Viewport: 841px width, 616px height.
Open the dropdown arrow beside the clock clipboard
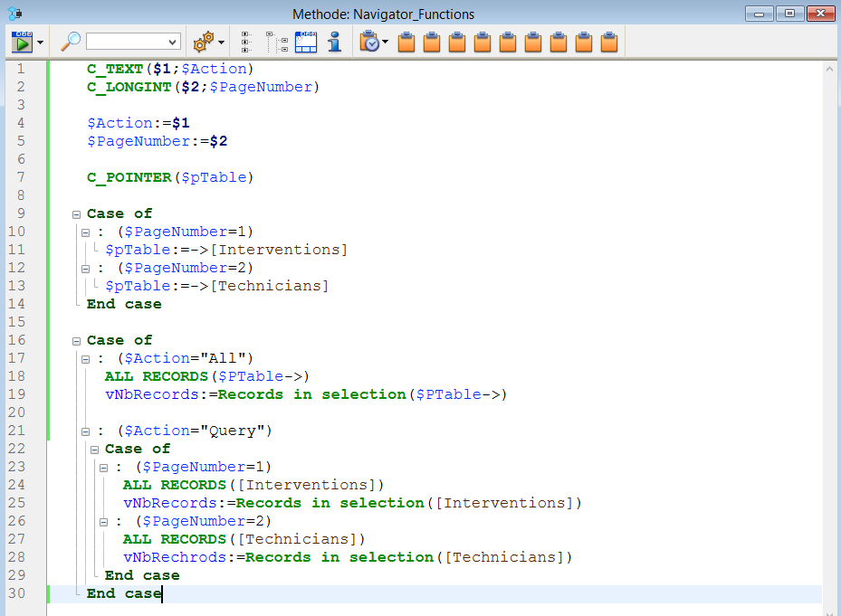pos(386,43)
